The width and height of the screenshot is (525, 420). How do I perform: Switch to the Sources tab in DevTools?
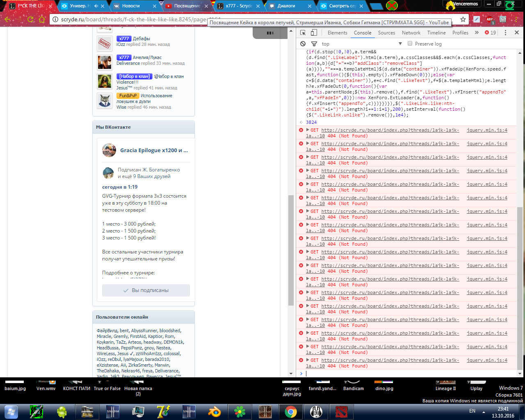pyautogui.click(x=386, y=33)
